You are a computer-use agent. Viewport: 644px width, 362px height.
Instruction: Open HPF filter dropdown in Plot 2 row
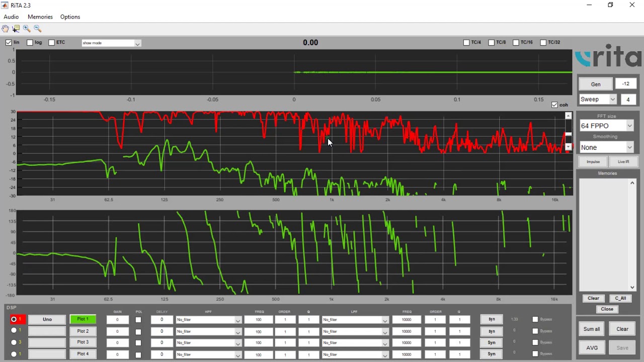tap(208, 331)
